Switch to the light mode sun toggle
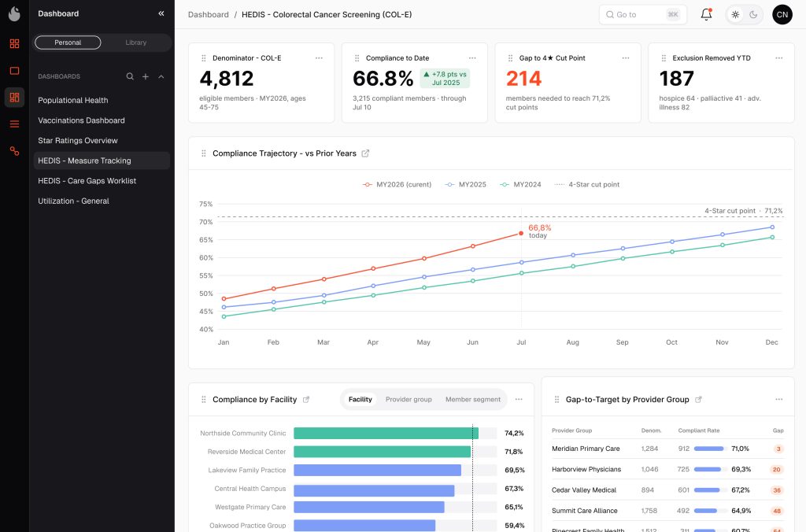 tap(736, 14)
